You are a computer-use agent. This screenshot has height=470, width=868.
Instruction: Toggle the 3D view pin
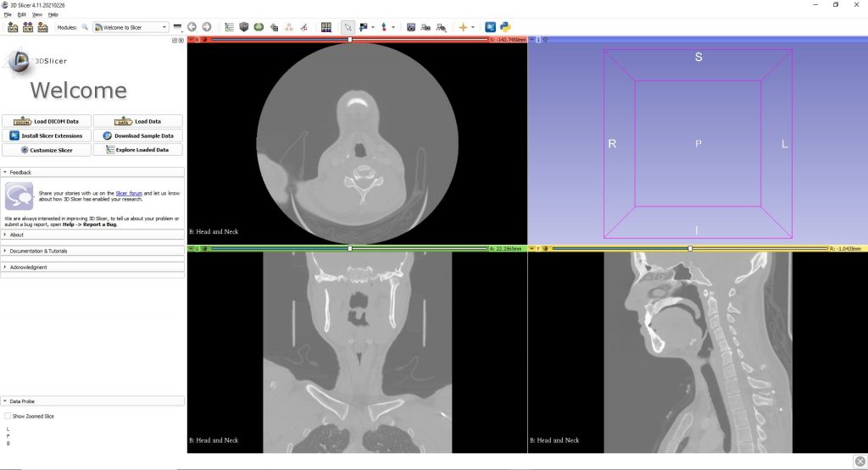[532, 40]
